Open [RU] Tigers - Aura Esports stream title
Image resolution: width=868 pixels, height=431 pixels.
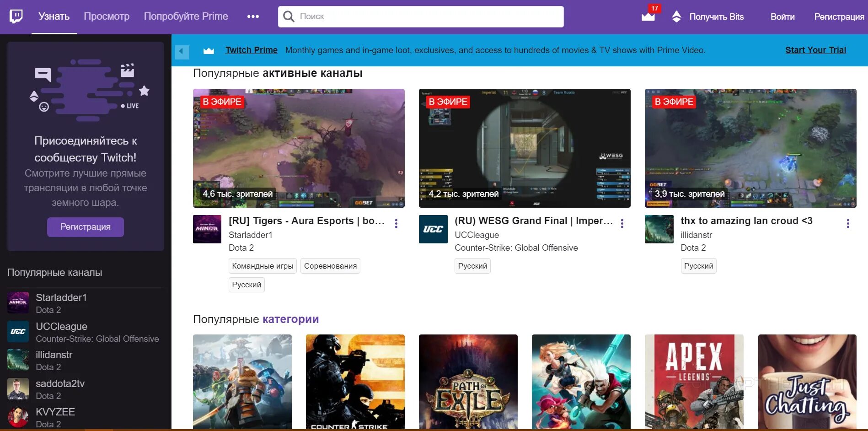(x=306, y=221)
